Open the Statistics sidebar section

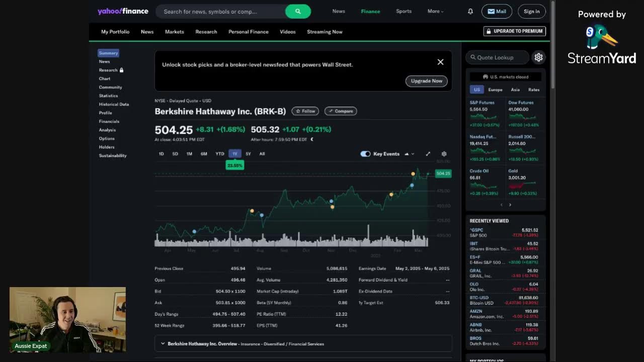coord(108,96)
